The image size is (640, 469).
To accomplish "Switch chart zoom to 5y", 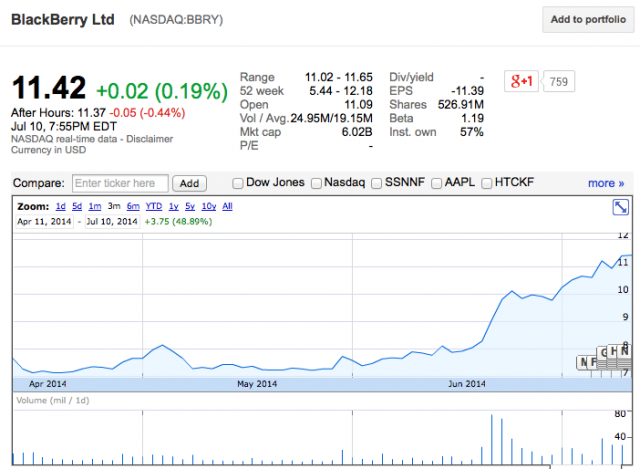I will pyautogui.click(x=190, y=206).
